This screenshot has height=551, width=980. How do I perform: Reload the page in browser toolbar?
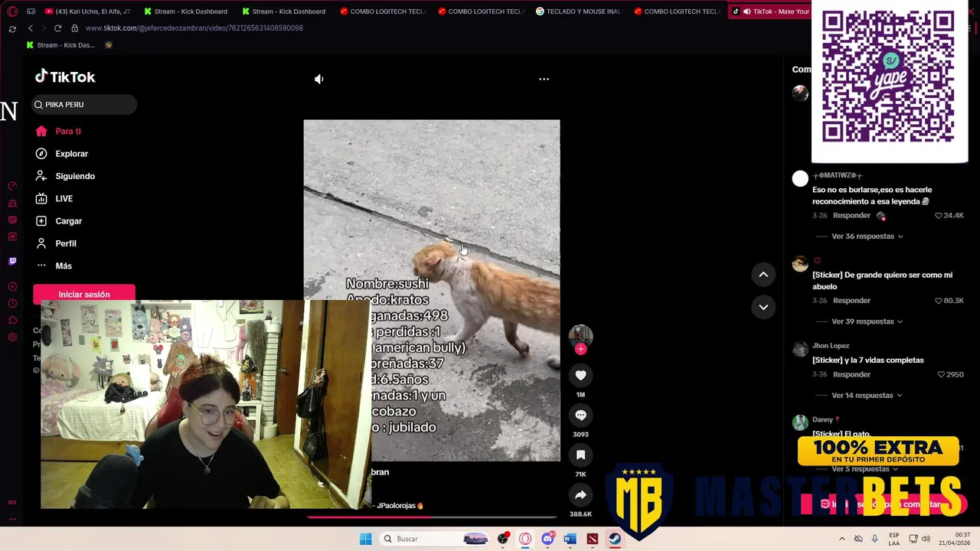pyautogui.click(x=57, y=28)
